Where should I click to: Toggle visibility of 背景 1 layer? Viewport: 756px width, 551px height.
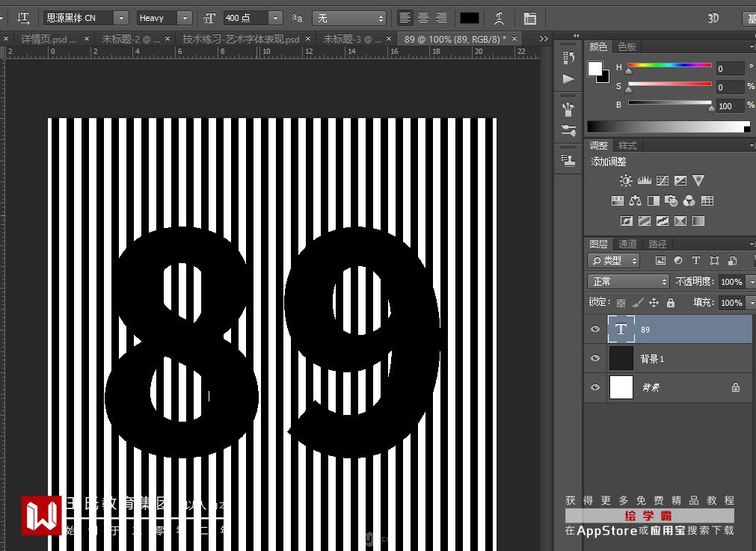click(x=595, y=359)
